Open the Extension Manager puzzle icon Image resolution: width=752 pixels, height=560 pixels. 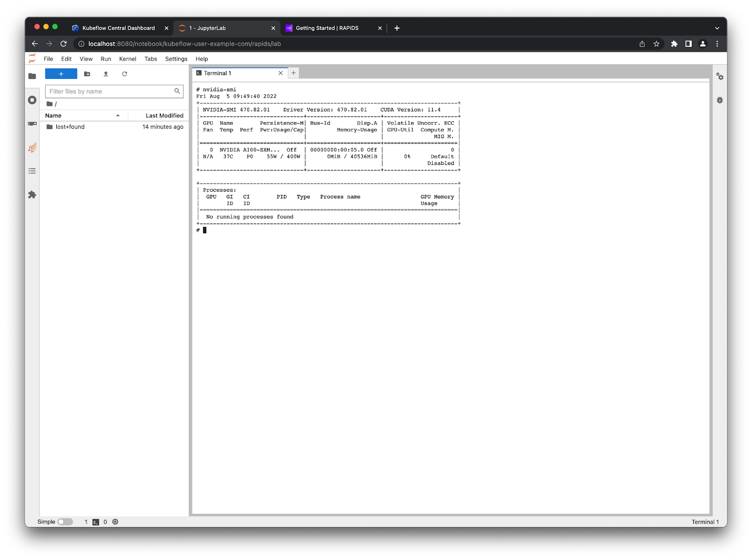pyautogui.click(x=32, y=194)
